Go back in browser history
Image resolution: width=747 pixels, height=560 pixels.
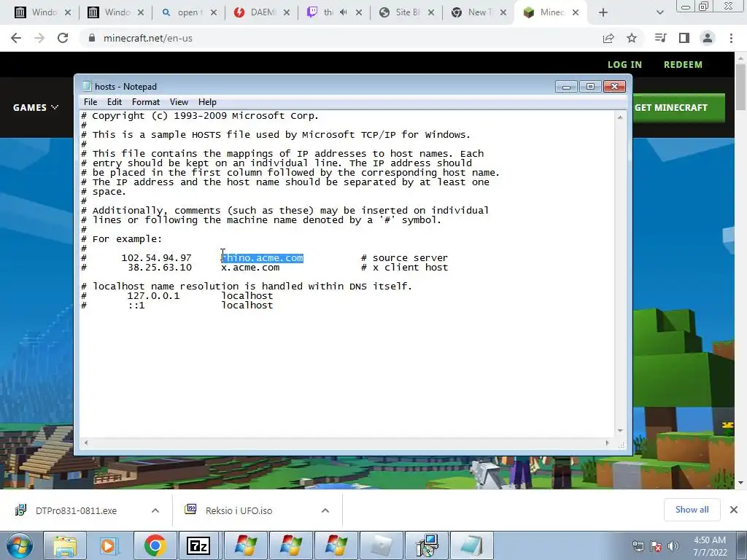(x=16, y=38)
